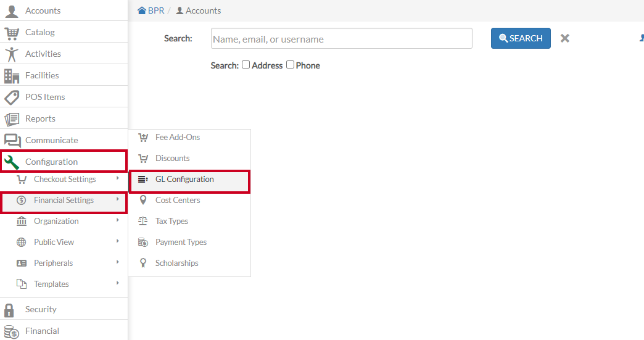
Task: Open Templates label in sidebar
Action: pos(51,284)
